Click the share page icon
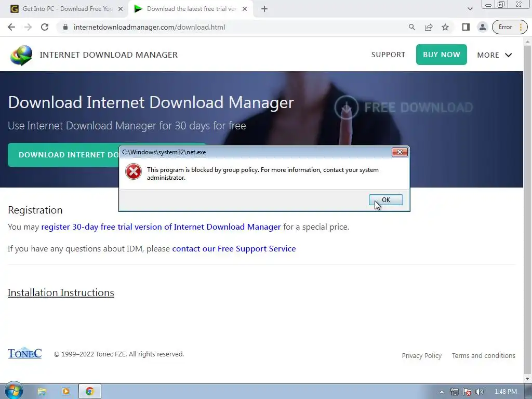Viewport: 532px width, 399px height. coord(429,27)
